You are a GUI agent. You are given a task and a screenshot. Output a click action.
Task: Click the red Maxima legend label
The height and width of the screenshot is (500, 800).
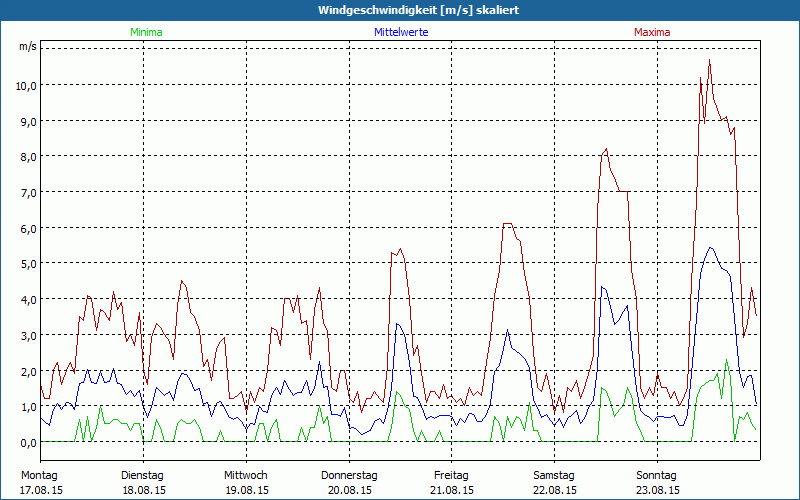point(652,32)
